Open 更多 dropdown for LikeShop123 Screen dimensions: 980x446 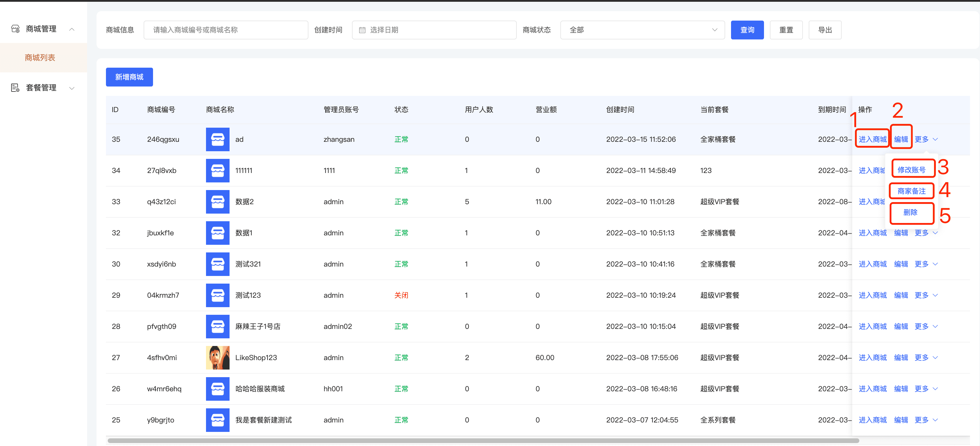926,357
